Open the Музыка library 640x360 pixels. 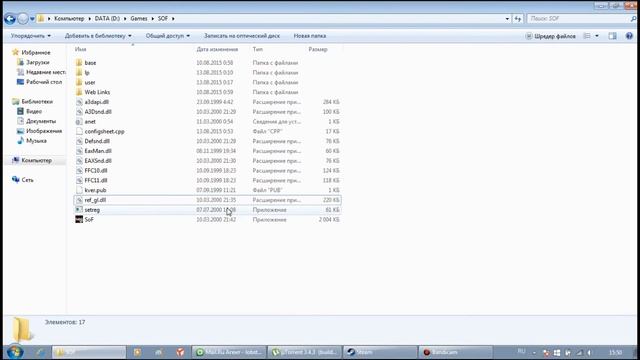pos(36,141)
